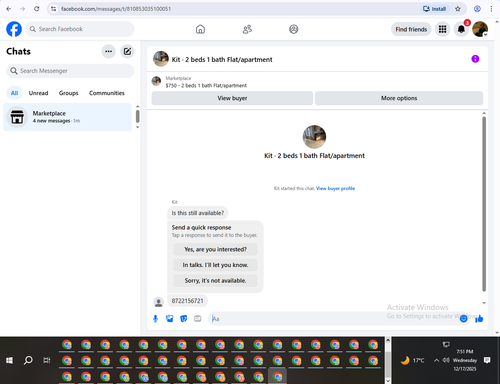The width and height of the screenshot is (500, 384).
Task: Click the $750 Marketplace listing line
Action: click(206, 86)
